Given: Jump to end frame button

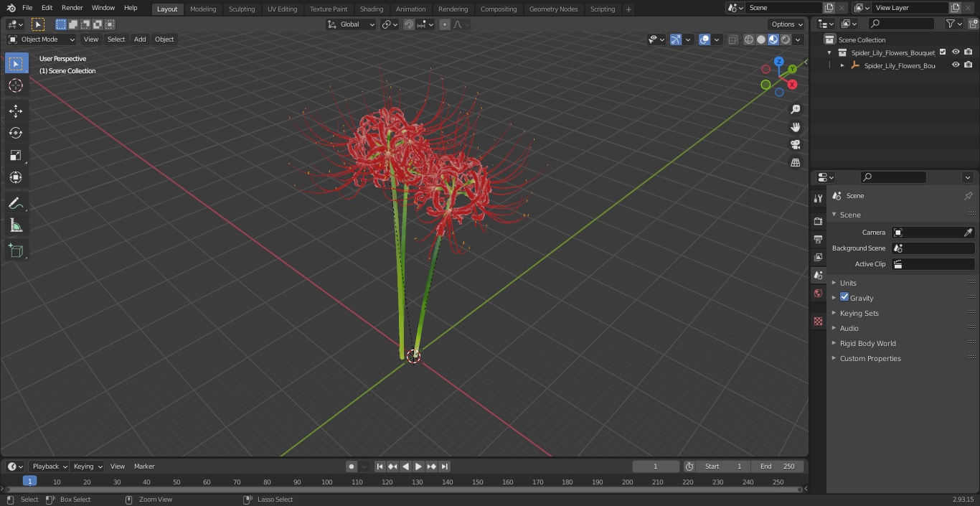Looking at the screenshot, I should [x=444, y=467].
